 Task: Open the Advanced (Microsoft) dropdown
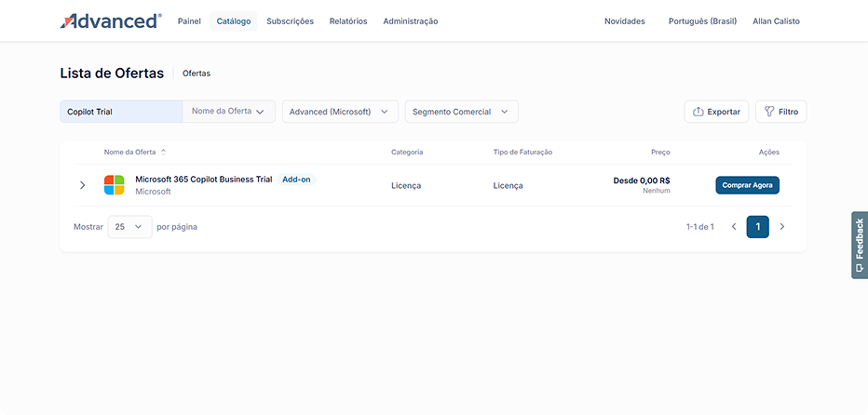pos(340,112)
